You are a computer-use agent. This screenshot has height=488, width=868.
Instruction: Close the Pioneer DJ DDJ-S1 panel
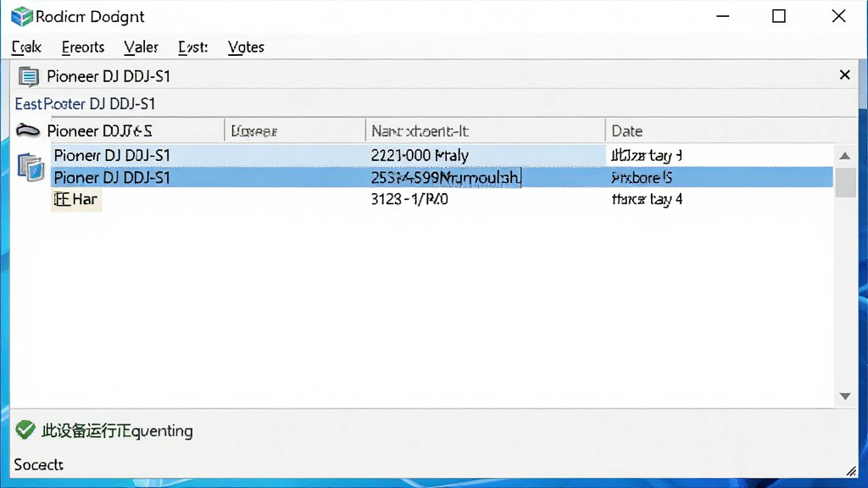tap(844, 75)
